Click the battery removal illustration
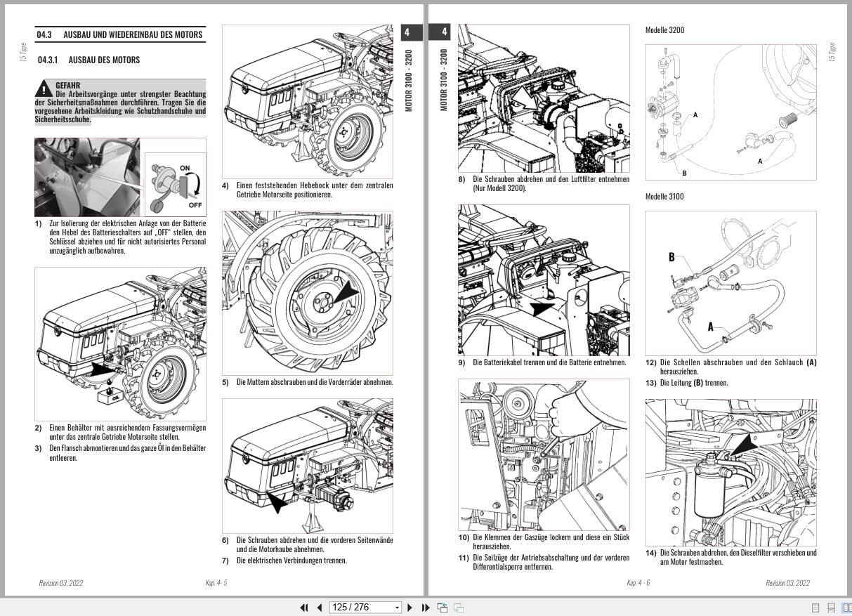The width and height of the screenshot is (852, 616). [x=544, y=280]
